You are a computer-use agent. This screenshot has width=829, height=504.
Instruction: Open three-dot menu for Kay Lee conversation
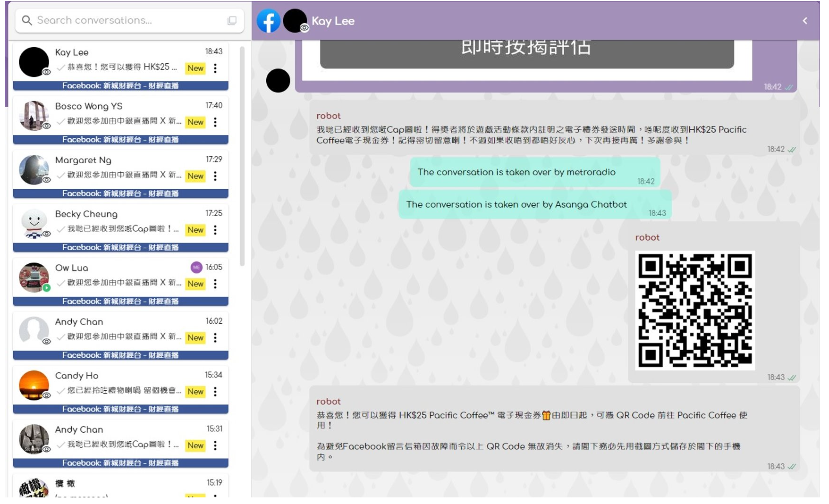(215, 68)
